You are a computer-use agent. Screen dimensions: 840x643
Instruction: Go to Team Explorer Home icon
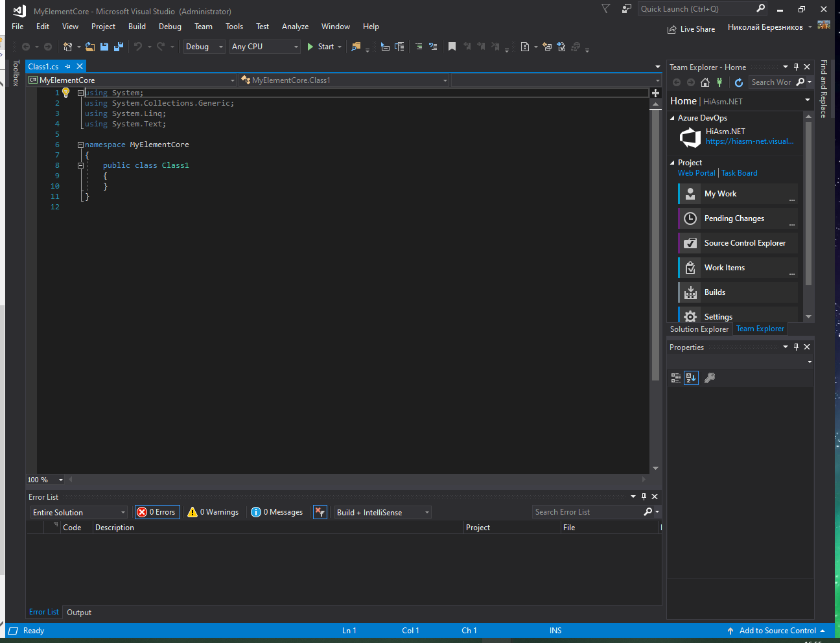(705, 82)
